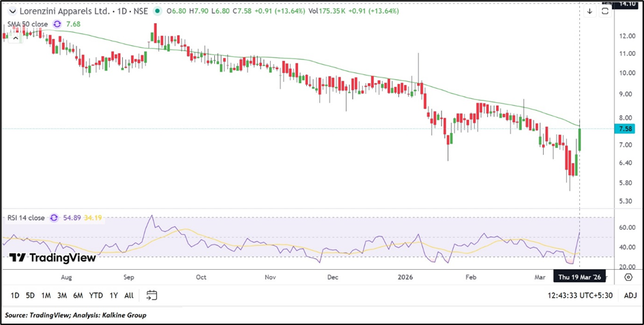Click the down arrow icon at top right
The image size is (644, 325).
click(x=589, y=11)
